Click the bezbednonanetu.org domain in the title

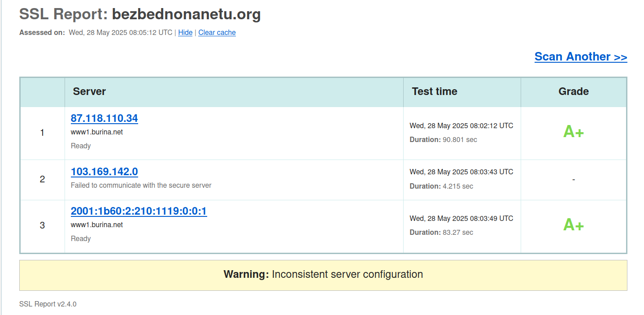pyautogui.click(x=186, y=14)
